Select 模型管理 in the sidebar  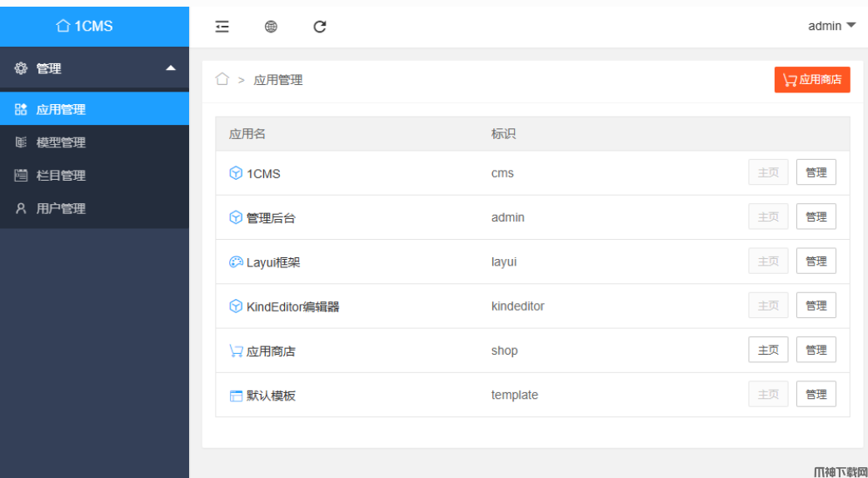tap(61, 142)
